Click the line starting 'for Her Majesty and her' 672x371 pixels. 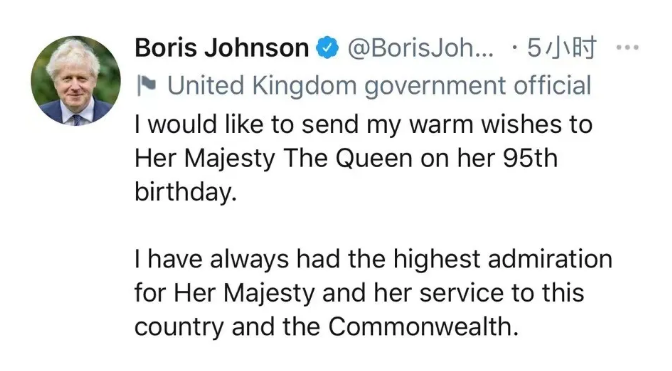click(x=359, y=293)
